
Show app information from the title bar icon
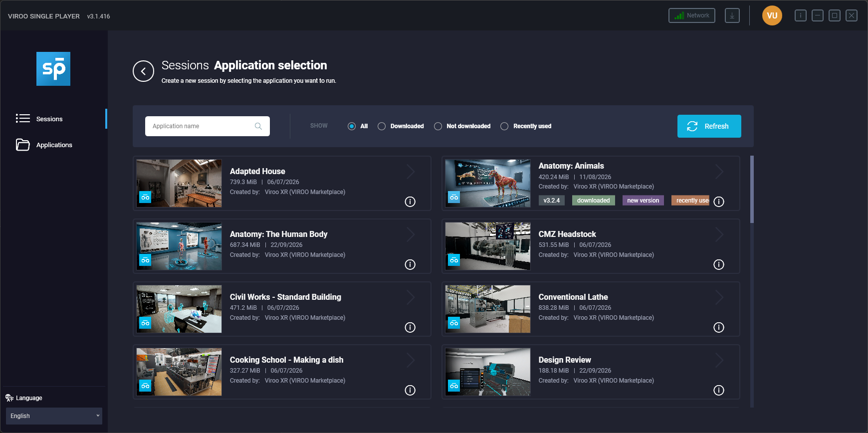pyautogui.click(x=801, y=15)
